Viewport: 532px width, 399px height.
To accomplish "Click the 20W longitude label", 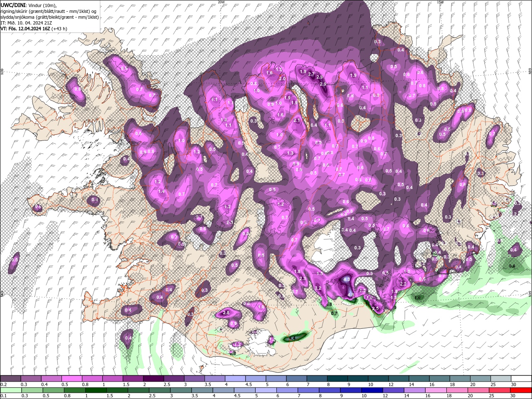I will (222, 2).
